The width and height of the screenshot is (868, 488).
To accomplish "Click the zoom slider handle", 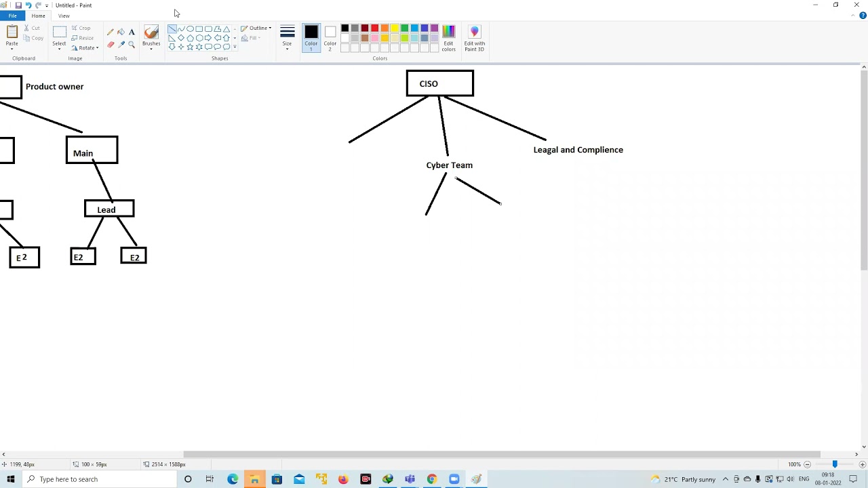I will [835, 464].
